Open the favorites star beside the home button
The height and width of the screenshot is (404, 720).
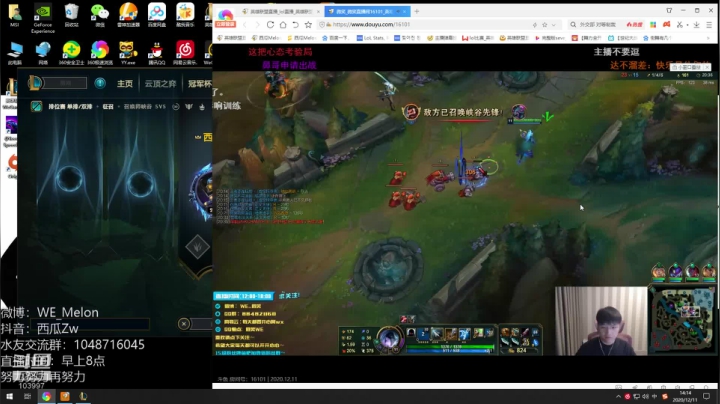[x=308, y=25]
